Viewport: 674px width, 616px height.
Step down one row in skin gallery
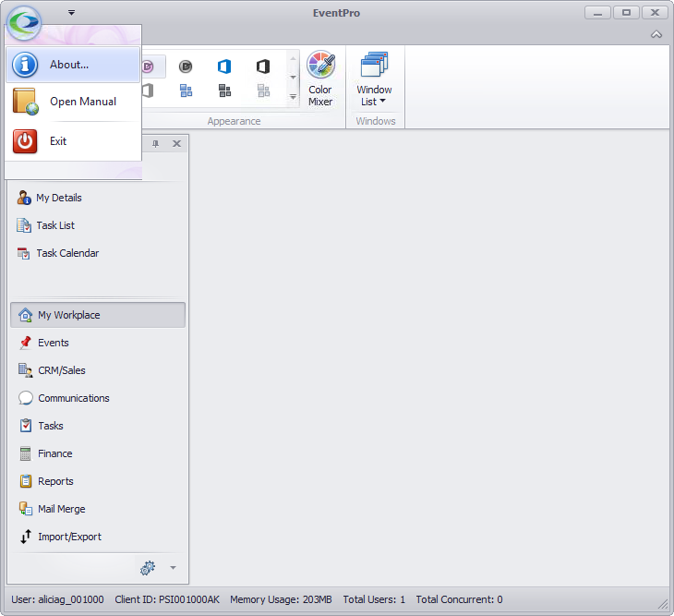click(x=293, y=78)
